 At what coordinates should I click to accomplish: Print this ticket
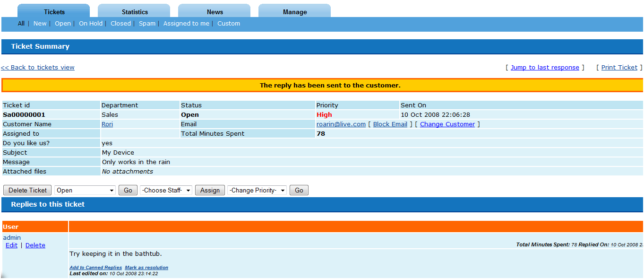point(619,68)
